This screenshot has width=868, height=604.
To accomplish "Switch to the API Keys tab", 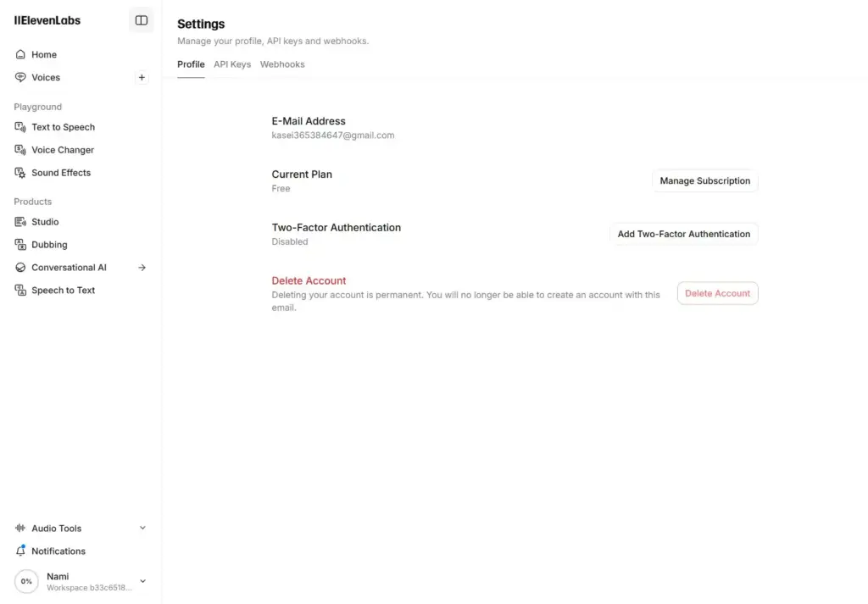I will pyautogui.click(x=232, y=64).
